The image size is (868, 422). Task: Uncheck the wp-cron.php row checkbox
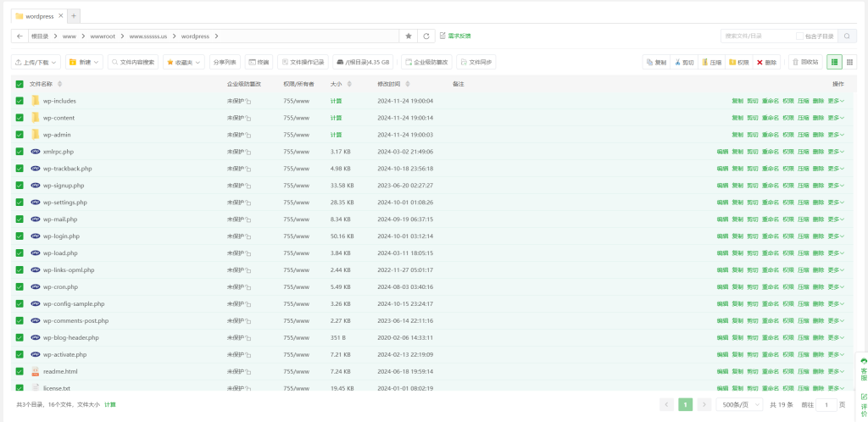point(19,286)
